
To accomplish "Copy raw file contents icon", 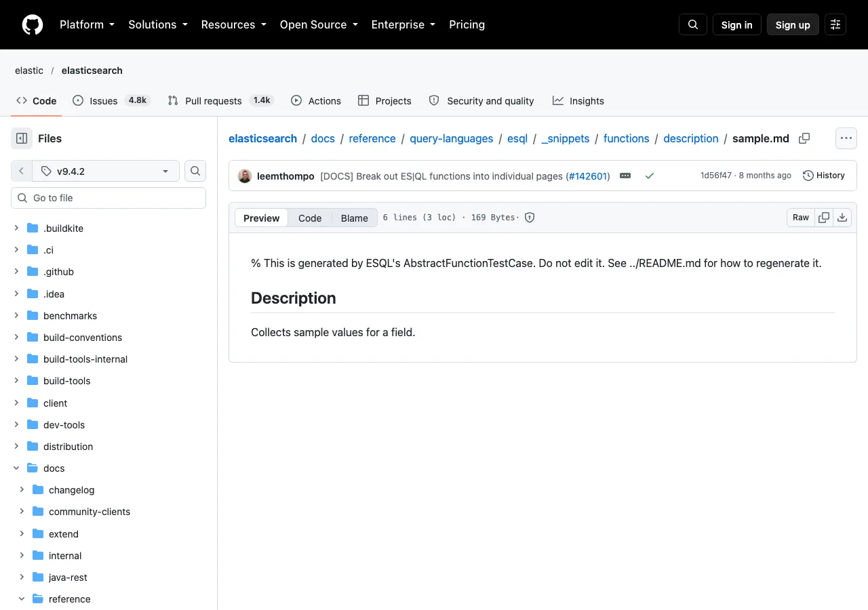I will tap(824, 218).
